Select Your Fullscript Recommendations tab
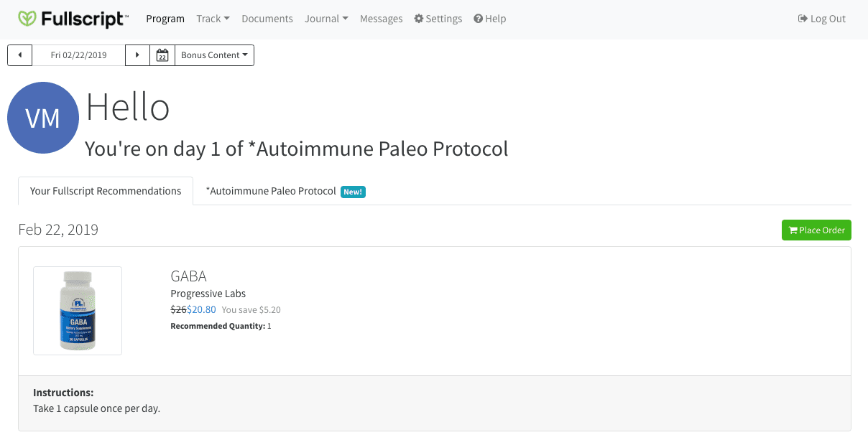 pyautogui.click(x=106, y=191)
